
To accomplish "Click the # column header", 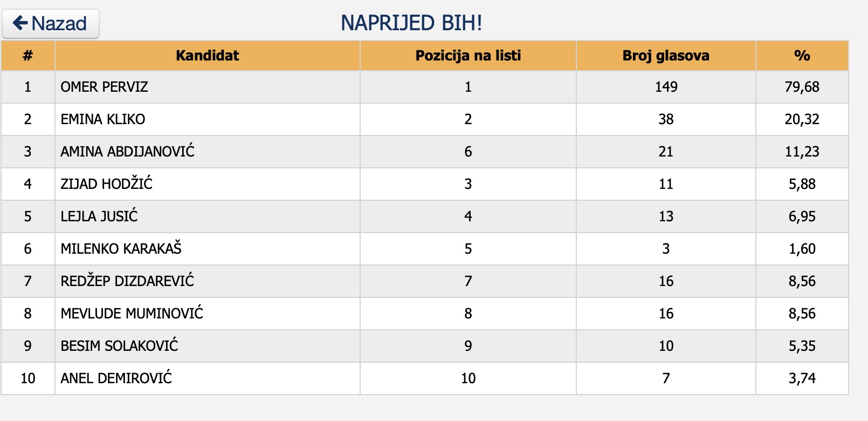I will (x=28, y=56).
